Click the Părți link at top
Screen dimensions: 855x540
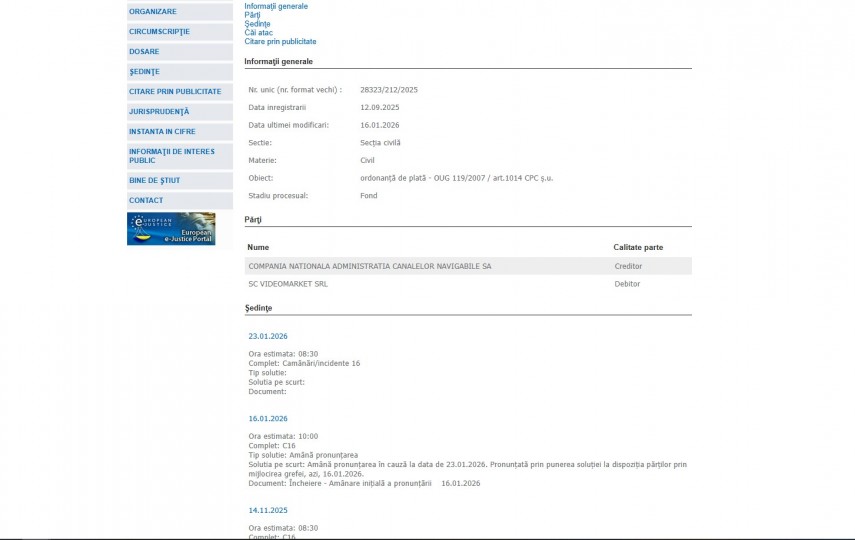[x=254, y=15]
